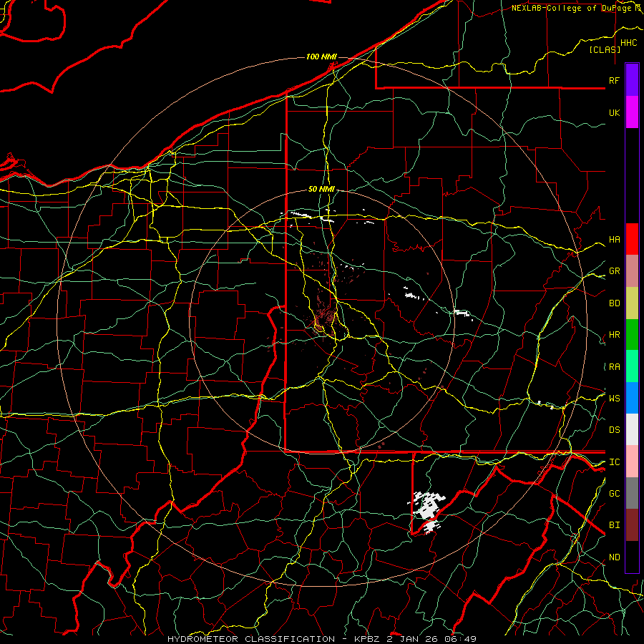Click the large white dry snow echo cluster
Image resolution: width=644 pixels, height=644 pixels.
click(x=428, y=512)
